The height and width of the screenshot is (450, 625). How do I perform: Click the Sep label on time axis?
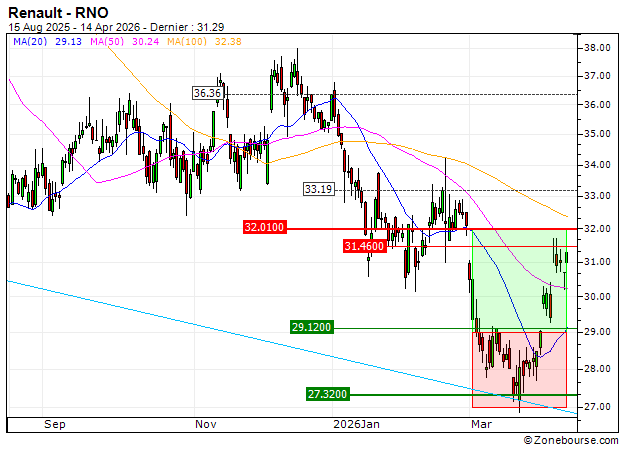click(x=55, y=424)
